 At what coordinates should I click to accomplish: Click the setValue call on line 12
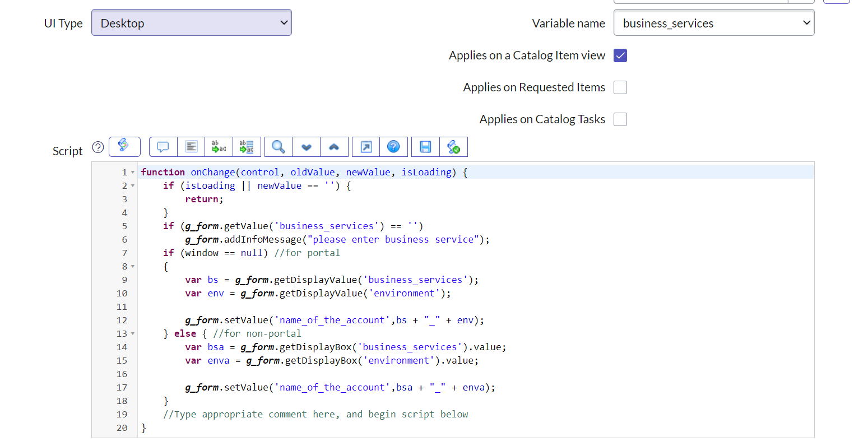click(335, 320)
